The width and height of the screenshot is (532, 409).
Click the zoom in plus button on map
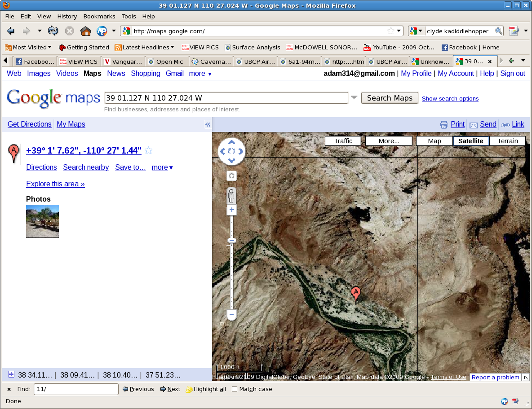(231, 210)
